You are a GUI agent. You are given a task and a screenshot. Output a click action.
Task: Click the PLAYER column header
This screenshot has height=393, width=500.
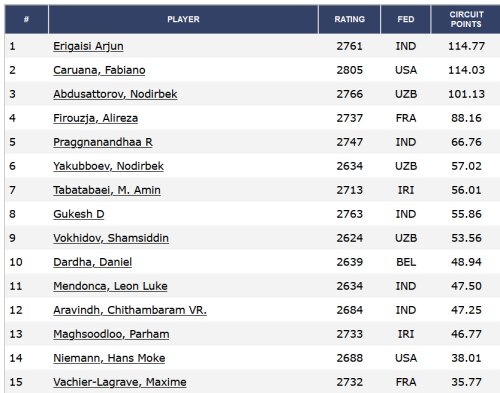click(x=183, y=19)
